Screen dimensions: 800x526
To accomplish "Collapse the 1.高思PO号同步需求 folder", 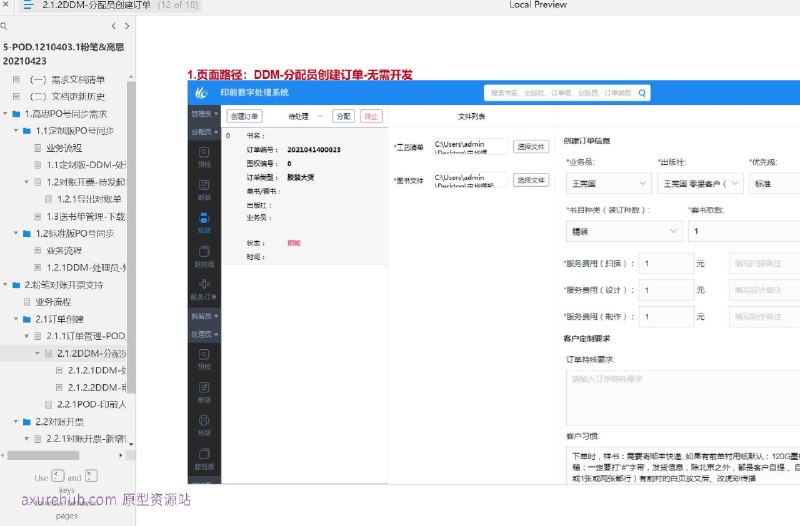I will coord(5,114).
